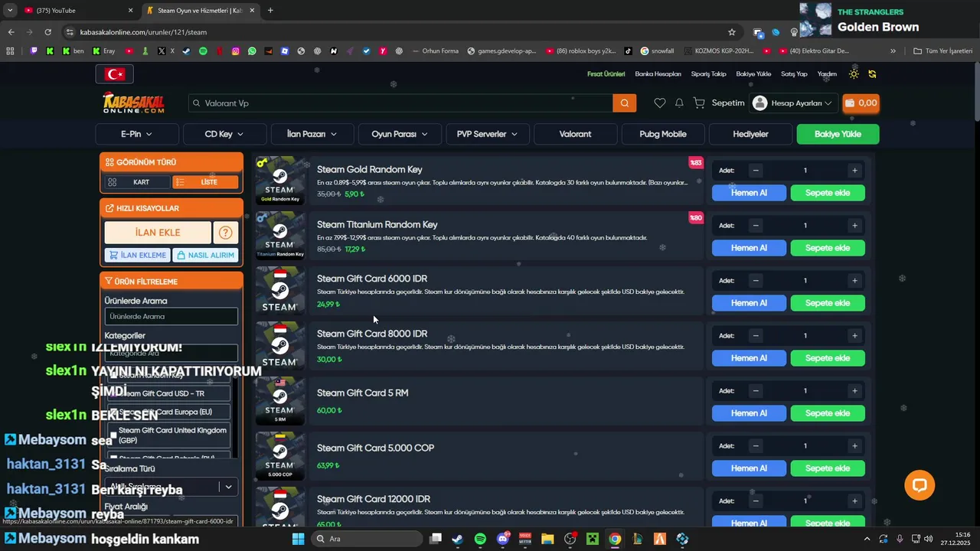Viewport: 980px width, 551px height.
Task: Open the Minecraft creeper taskbar icon
Action: pos(592,539)
